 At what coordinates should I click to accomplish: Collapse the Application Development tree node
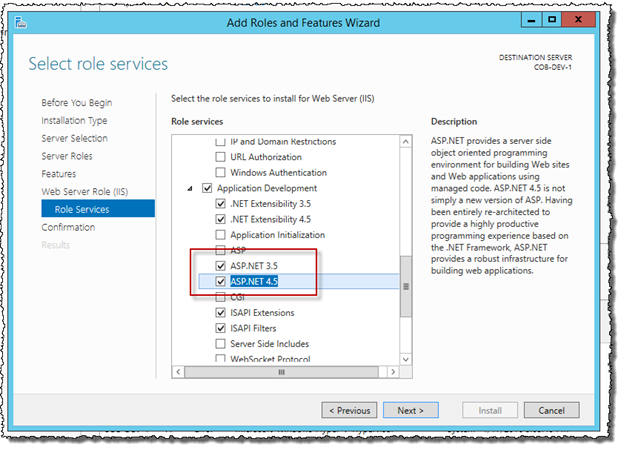click(190, 188)
